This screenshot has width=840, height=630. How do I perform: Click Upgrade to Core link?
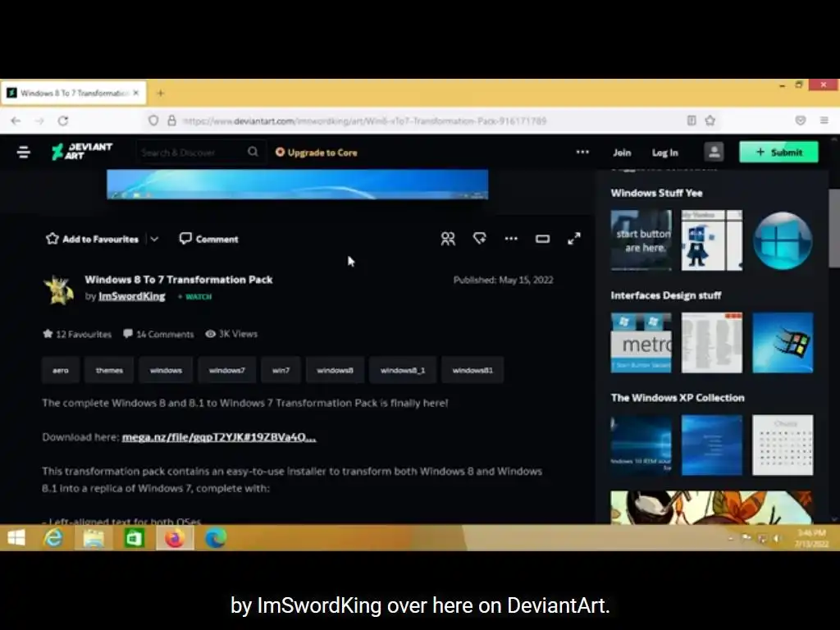tap(316, 153)
